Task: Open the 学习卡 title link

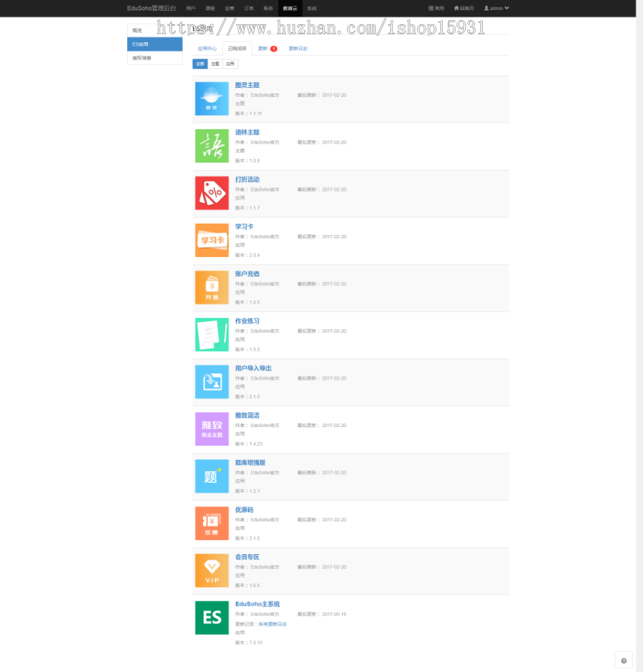Action: click(x=244, y=226)
